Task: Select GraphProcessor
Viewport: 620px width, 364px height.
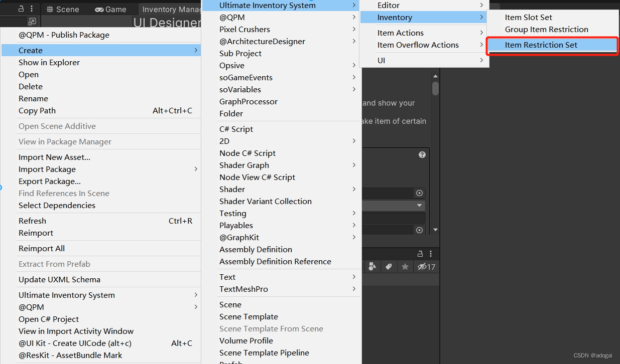Action: tap(281, 101)
